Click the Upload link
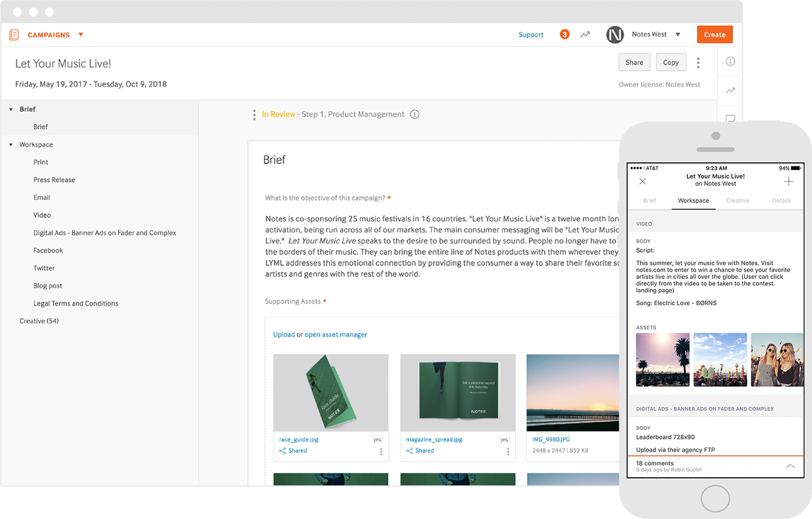 click(284, 335)
